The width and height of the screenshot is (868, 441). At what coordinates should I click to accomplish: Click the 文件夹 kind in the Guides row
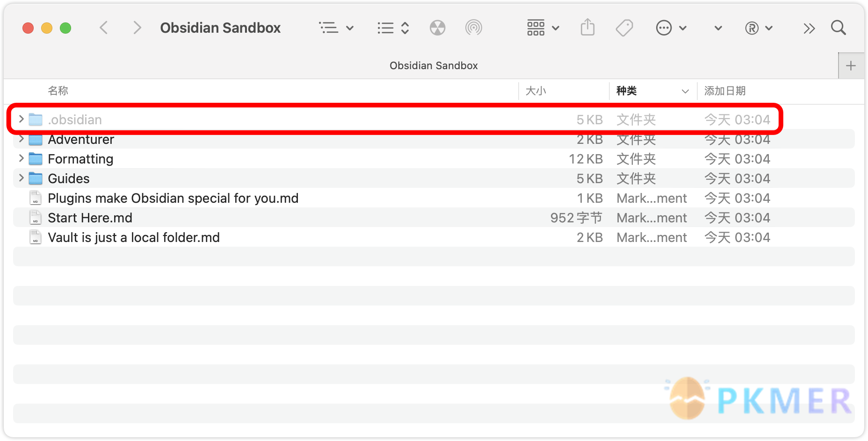click(636, 178)
